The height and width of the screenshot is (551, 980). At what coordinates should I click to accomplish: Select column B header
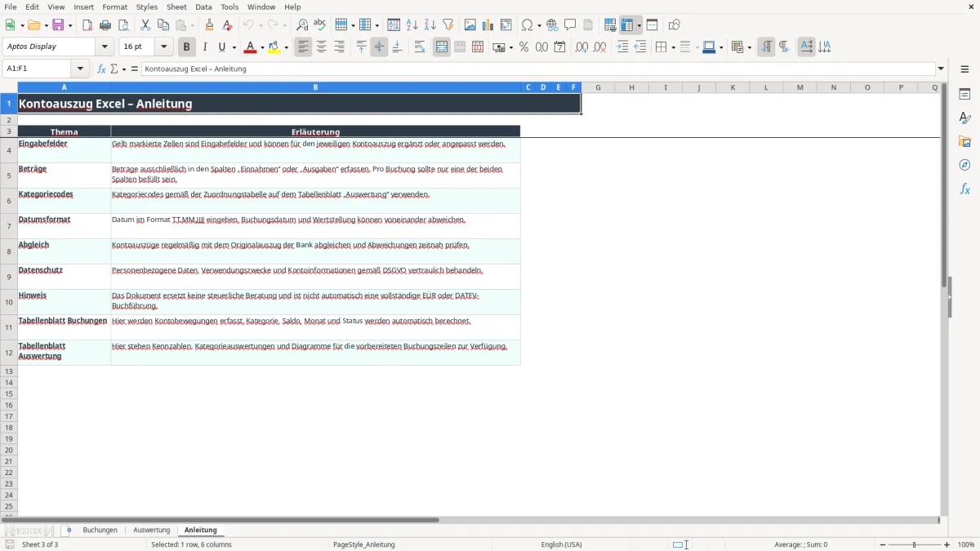[x=315, y=87]
